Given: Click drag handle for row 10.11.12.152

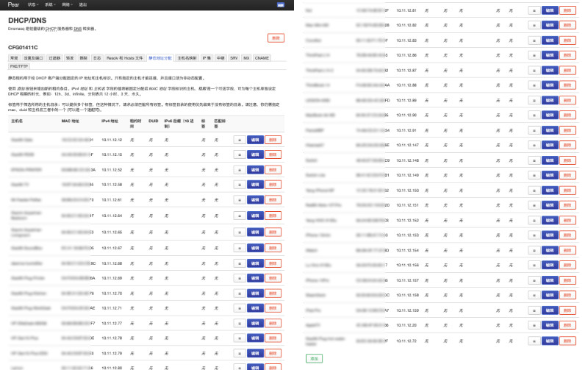Looking at the screenshot, I should [x=534, y=220].
